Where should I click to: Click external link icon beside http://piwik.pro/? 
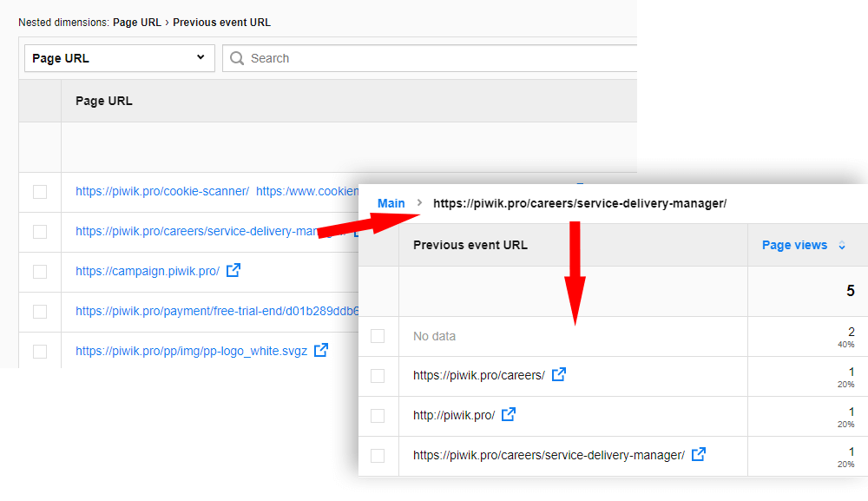point(509,415)
